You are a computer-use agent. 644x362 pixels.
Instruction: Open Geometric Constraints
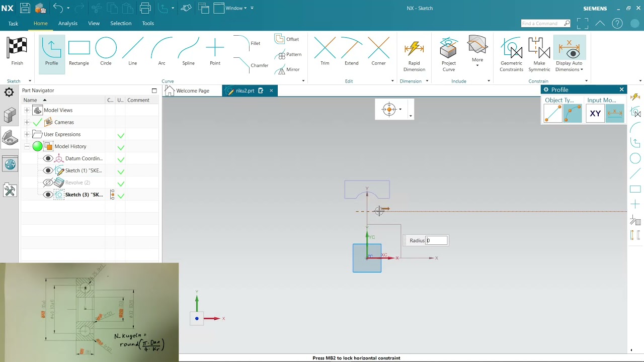point(511,54)
